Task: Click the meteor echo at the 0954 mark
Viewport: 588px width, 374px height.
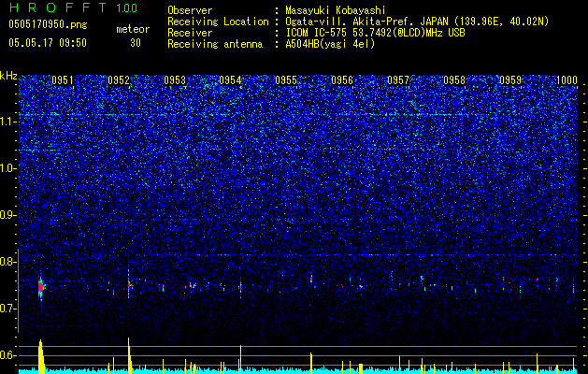Action: pos(240,288)
